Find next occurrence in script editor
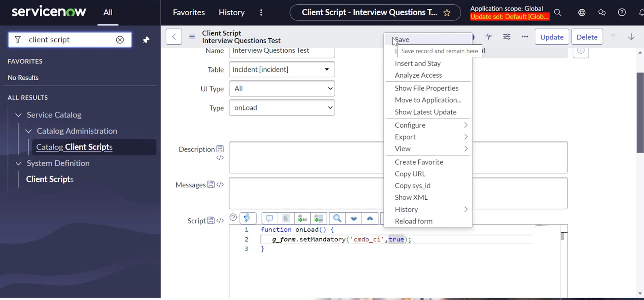 pyautogui.click(x=354, y=218)
